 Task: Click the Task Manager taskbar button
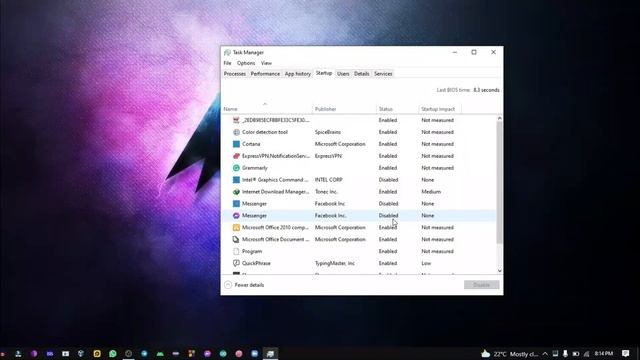pyautogui.click(x=270, y=353)
